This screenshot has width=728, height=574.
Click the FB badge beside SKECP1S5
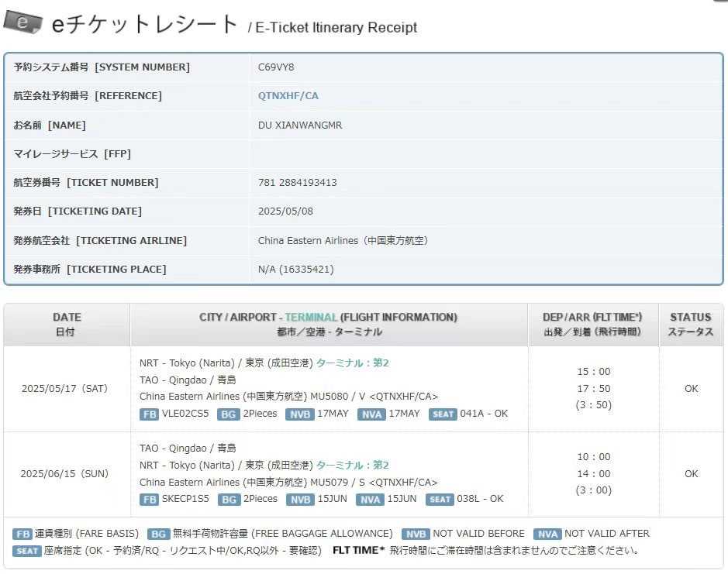(149, 500)
